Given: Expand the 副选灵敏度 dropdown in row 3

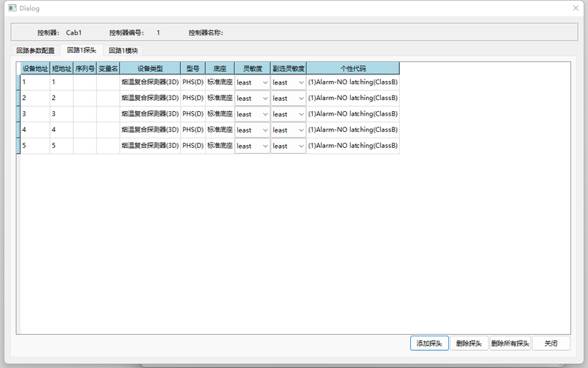Looking at the screenshot, I should pos(288,114).
